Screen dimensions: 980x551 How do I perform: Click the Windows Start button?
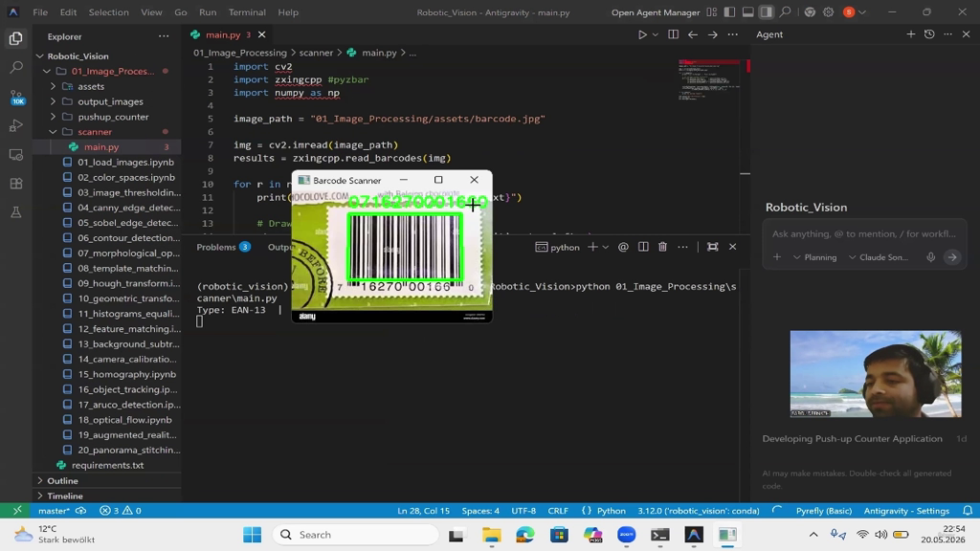(253, 535)
